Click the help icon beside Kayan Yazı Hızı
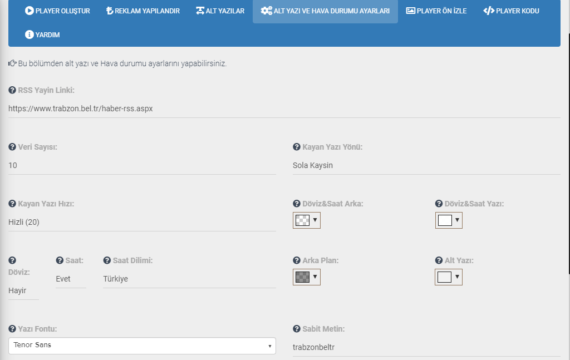 tap(12, 204)
